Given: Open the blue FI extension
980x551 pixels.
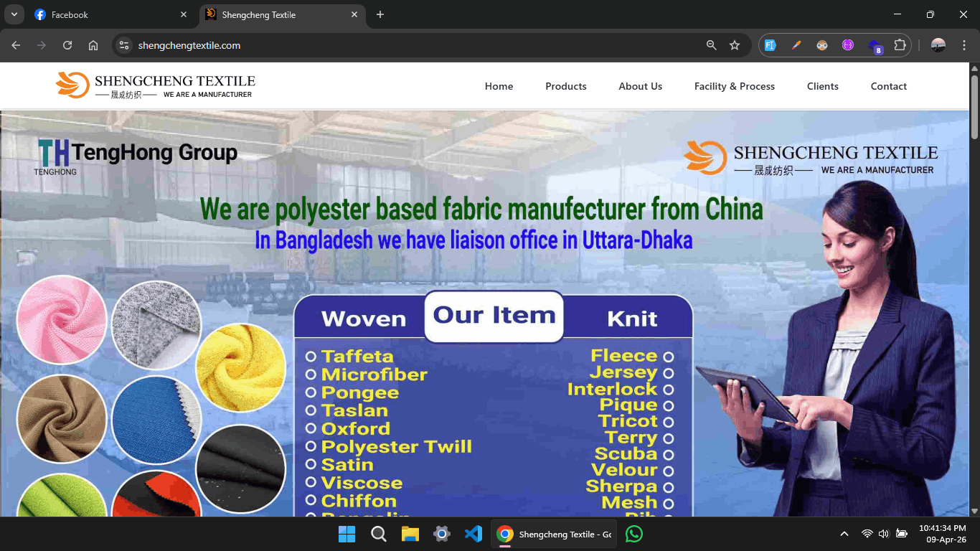Looking at the screenshot, I should point(771,45).
